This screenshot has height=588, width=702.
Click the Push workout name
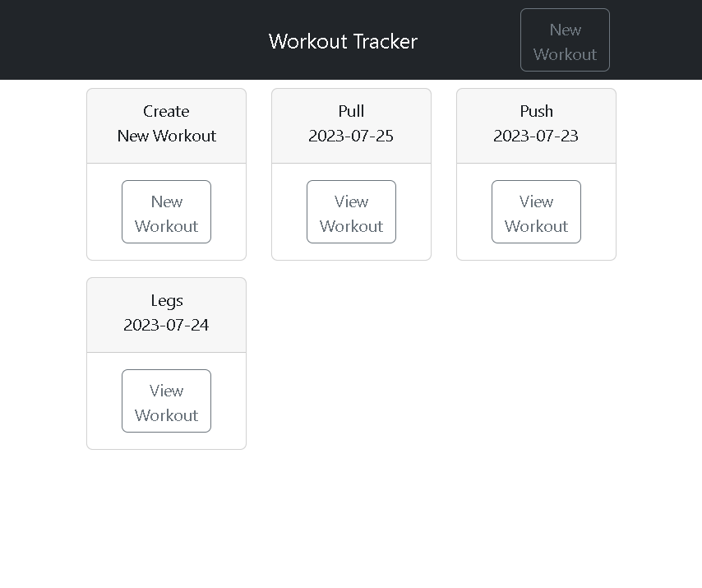click(536, 111)
